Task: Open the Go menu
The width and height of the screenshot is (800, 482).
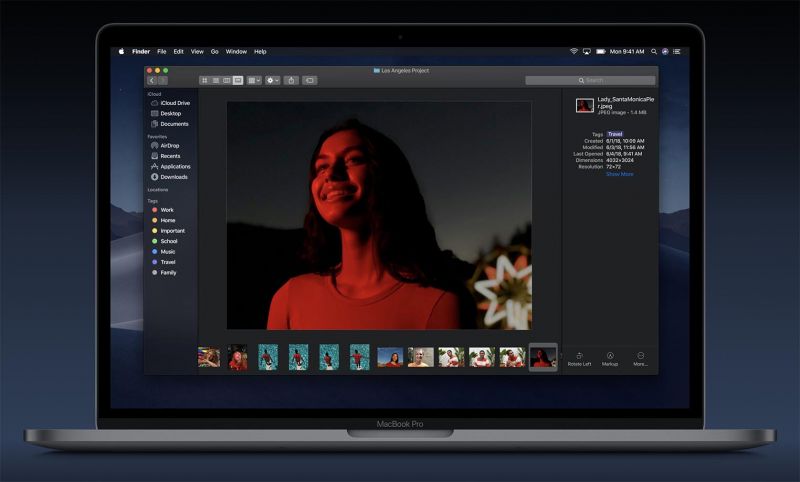Action: 215,52
